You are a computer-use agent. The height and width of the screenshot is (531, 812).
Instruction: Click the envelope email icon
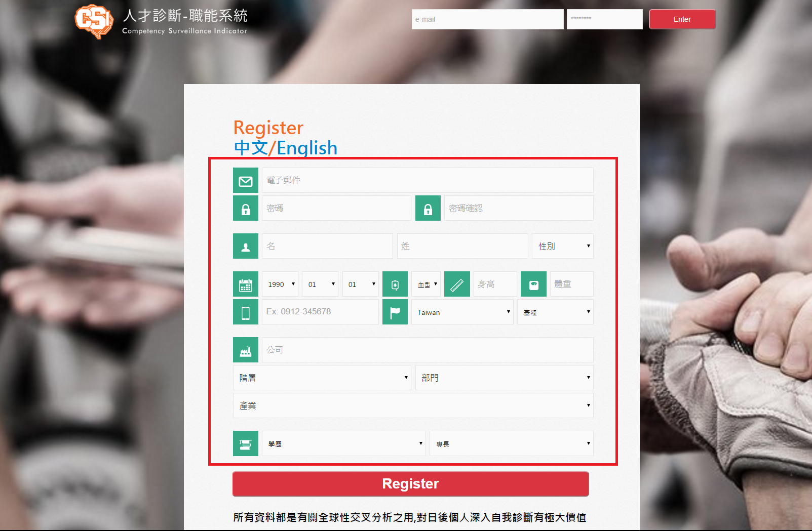click(x=246, y=181)
